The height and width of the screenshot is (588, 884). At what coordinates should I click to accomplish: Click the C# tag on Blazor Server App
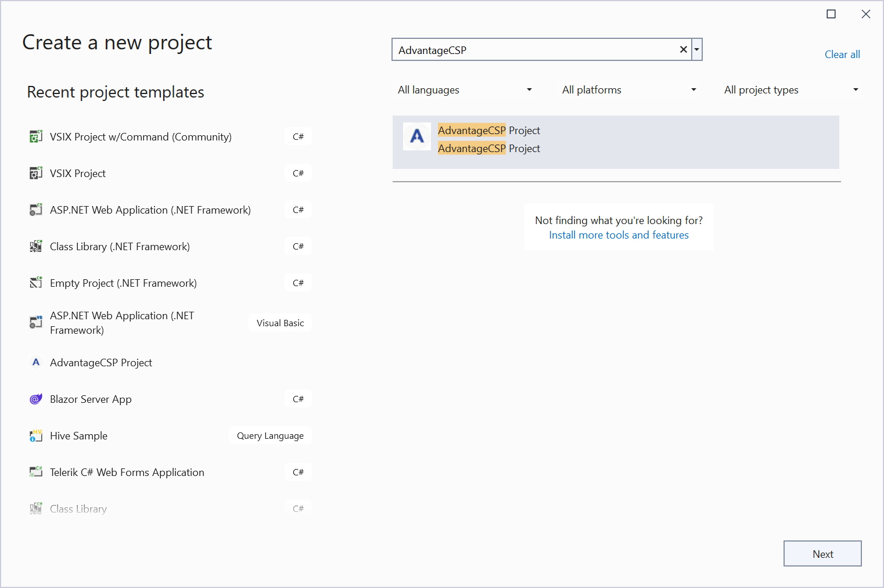click(299, 399)
